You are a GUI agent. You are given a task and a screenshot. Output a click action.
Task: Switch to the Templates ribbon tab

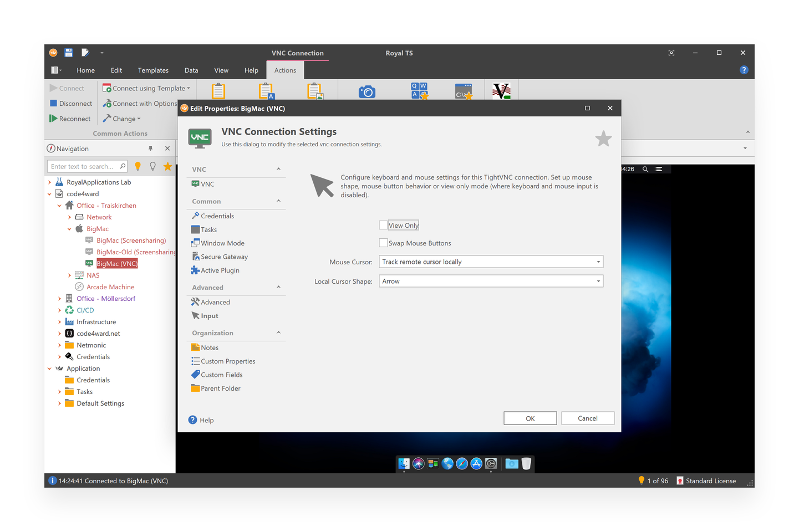(153, 70)
